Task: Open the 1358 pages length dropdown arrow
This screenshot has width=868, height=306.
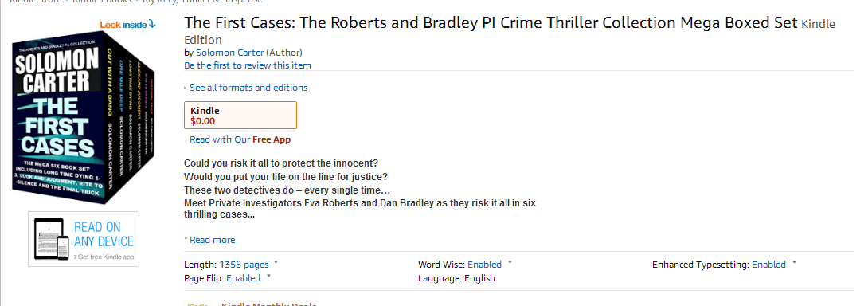Action: tap(276, 262)
